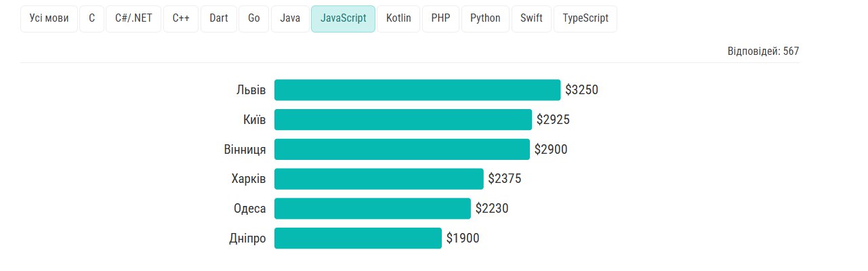
Task: Click the Київ bar in chart
Action: 403,120
